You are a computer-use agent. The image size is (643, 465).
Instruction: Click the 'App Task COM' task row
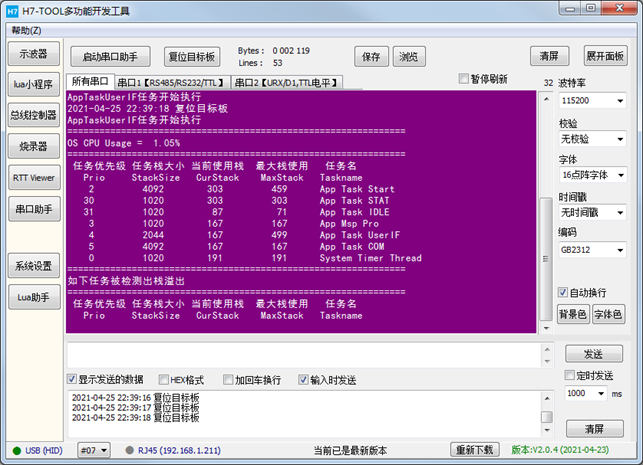pos(236,246)
